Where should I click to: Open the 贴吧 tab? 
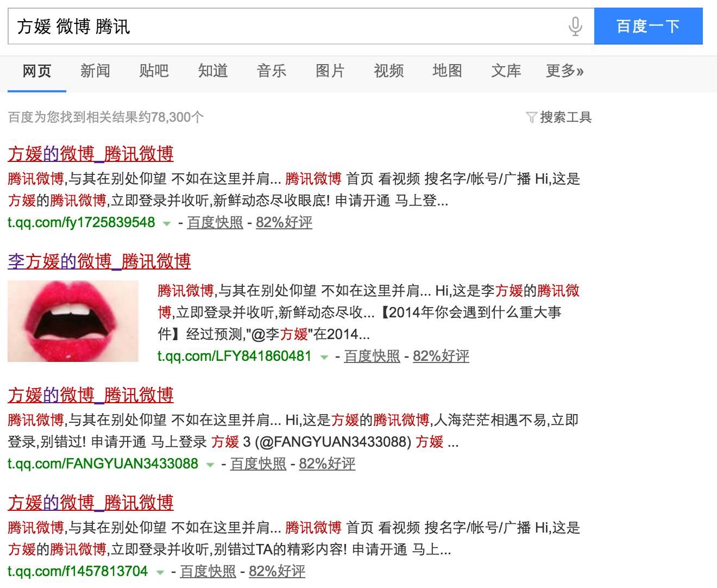click(154, 71)
